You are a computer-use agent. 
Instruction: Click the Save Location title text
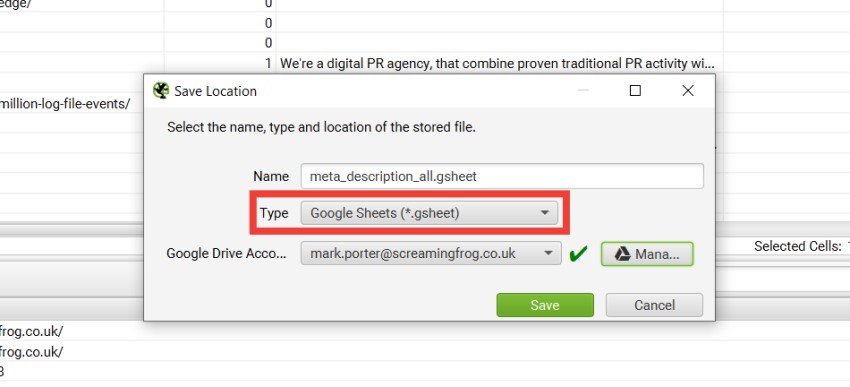(x=215, y=91)
